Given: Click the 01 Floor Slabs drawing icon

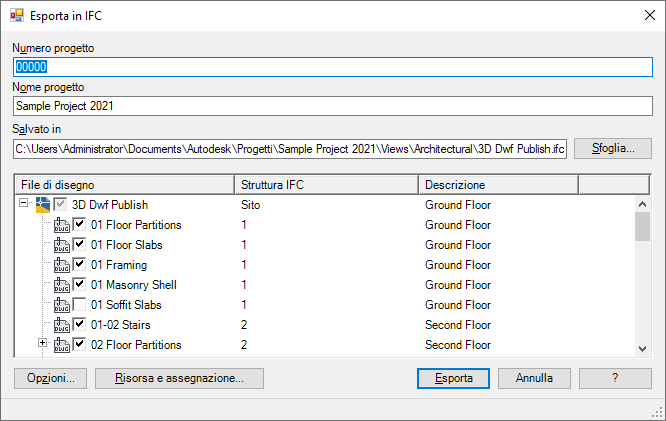Looking at the screenshot, I should [61, 245].
